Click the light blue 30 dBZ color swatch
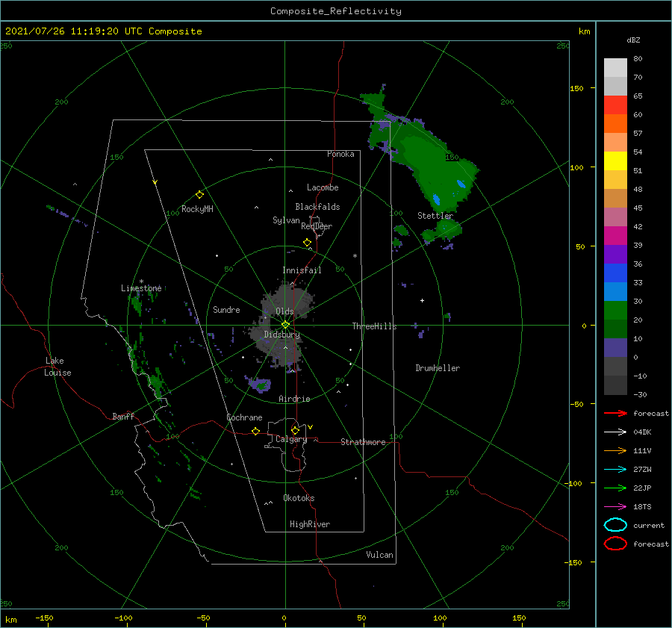672x628 pixels. pyautogui.click(x=615, y=291)
